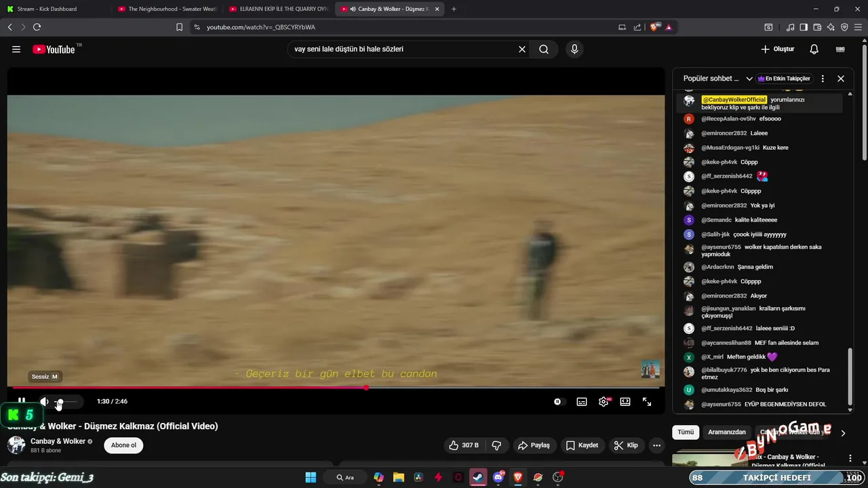Select the Tümü filter chip
868x488 pixels.
[x=686, y=432]
